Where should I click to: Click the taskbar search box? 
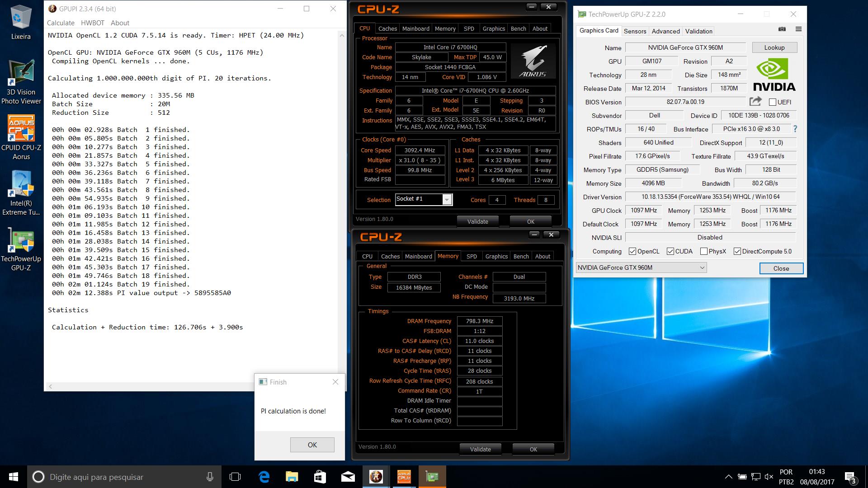tap(124, 477)
